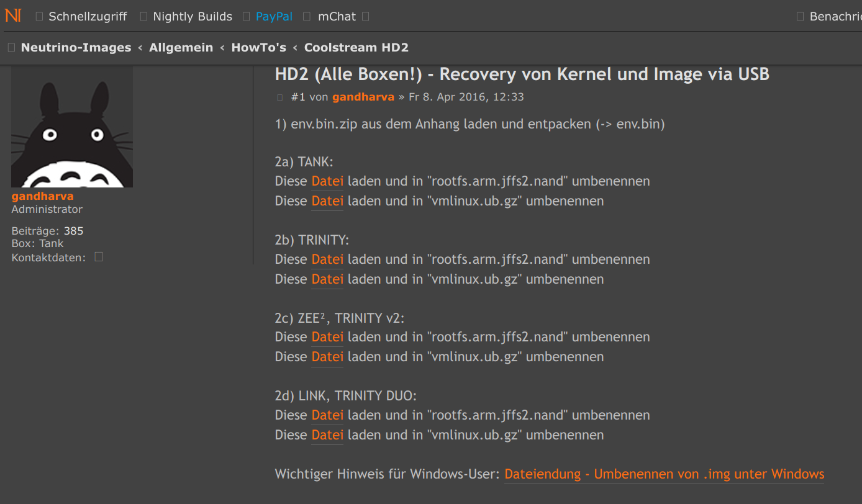Go to the Allgemein breadcrumb

[181, 48]
